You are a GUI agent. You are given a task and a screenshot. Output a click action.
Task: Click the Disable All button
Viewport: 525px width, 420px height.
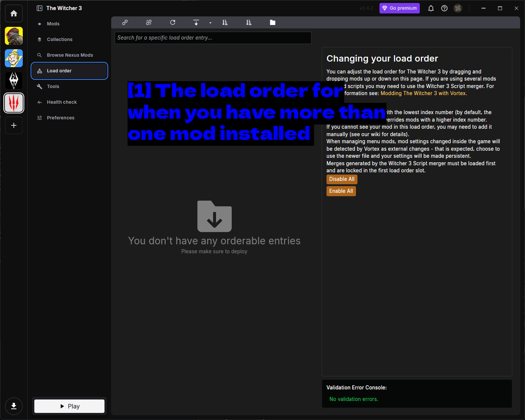coord(342,179)
